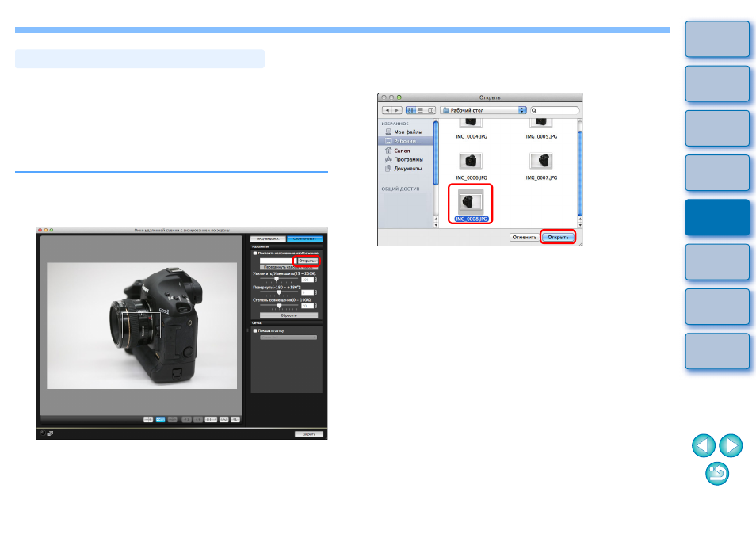Enable the show overlay image checkbox
Screen dimensions: 756x534
(x=255, y=253)
